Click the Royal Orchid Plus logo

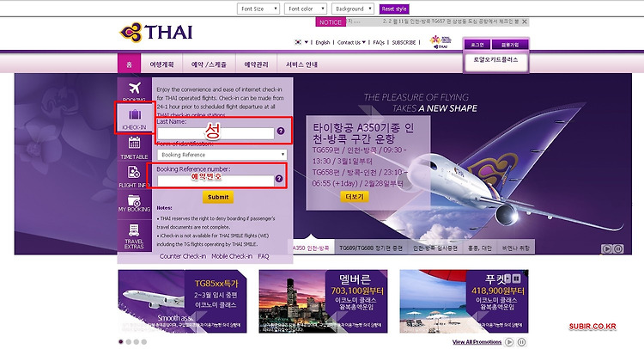[440, 41]
